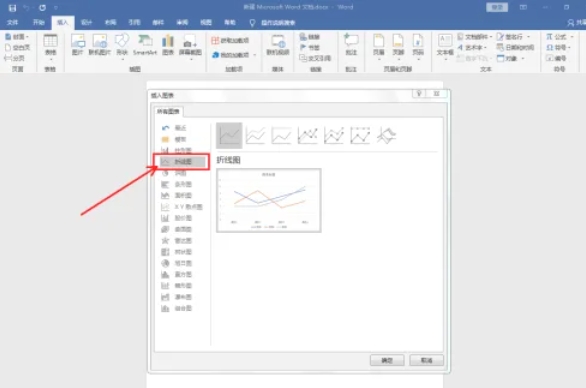Click the Save icon in title bar
The image size is (586, 388).
[12, 7]
